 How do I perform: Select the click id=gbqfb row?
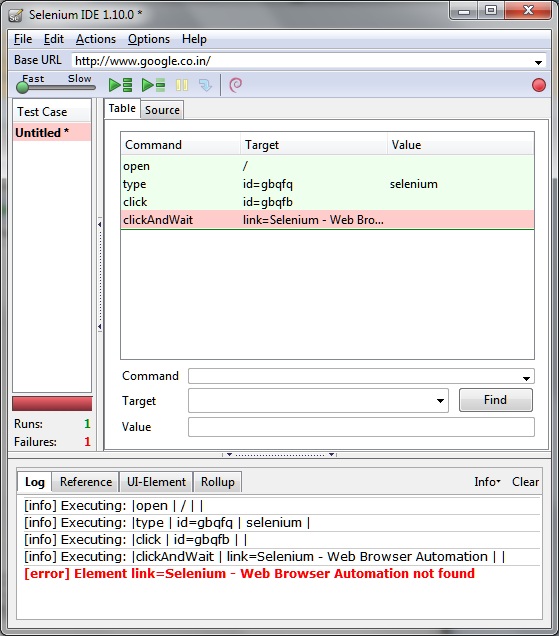point(327,202)
